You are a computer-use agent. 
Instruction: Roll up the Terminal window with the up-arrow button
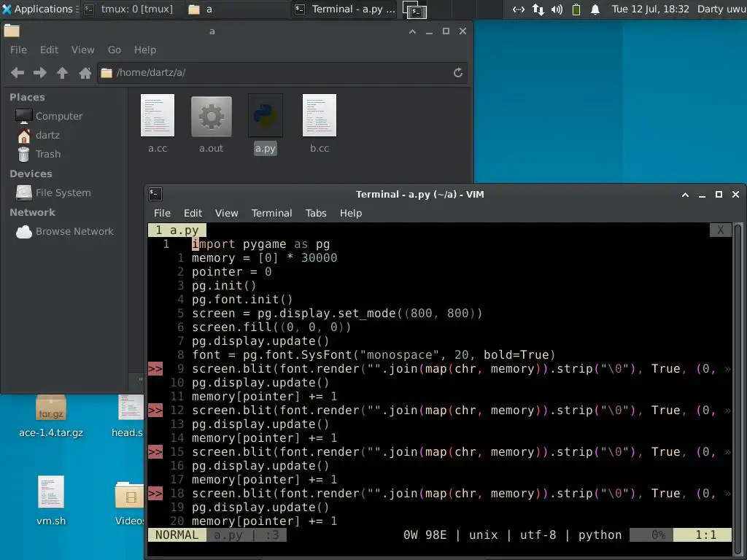pyautogui.click(x=685, y=194)
